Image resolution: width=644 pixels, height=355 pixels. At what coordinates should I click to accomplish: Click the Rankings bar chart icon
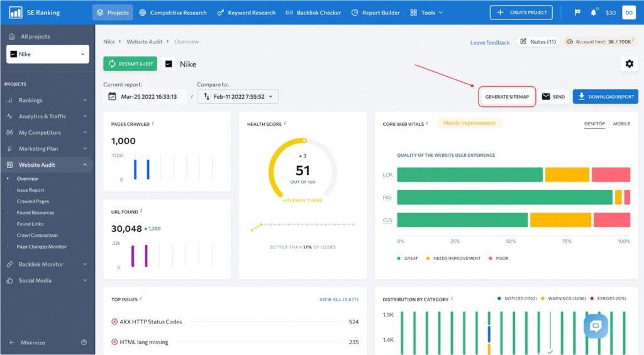point(9,100)
